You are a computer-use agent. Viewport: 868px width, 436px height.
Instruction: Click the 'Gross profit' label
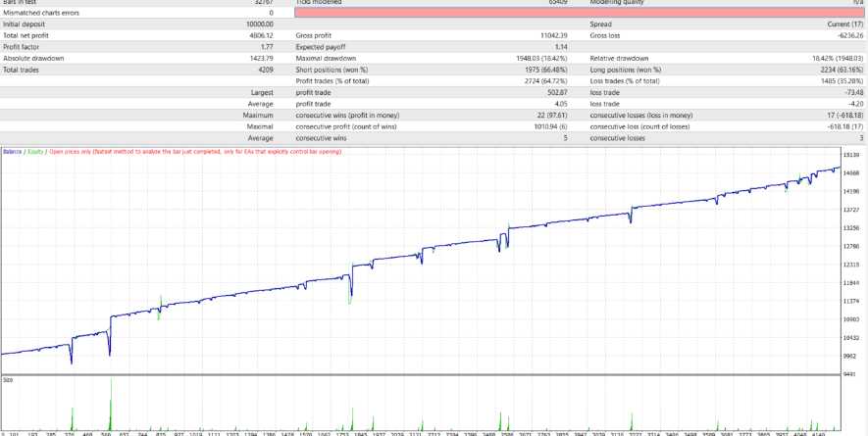(x=313, y=35)
